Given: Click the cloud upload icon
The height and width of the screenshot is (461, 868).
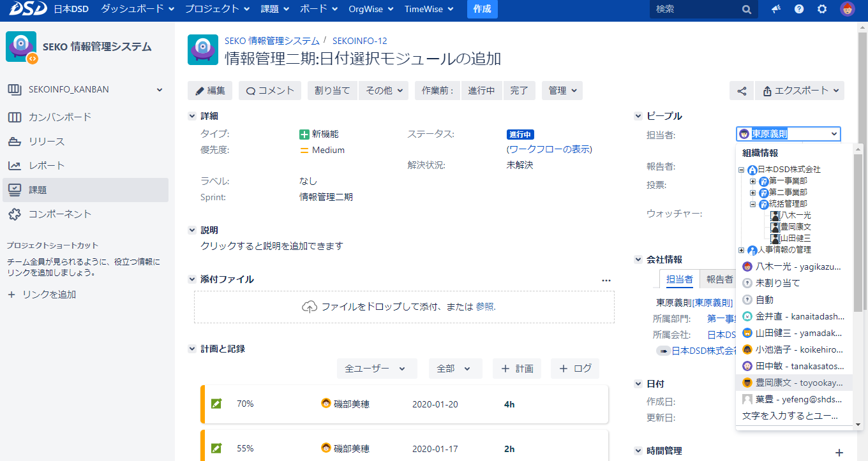Looking at the screenshot, I should click(309, 307).
